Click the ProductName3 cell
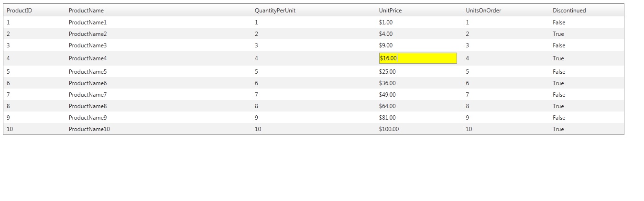The width and height of the screenshot is (644, 201). [x=88, y=45]
